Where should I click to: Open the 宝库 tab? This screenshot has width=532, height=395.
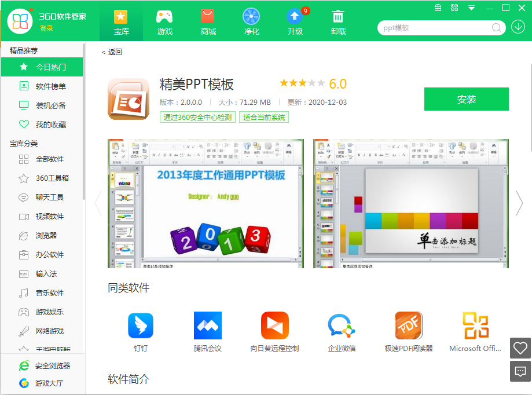tap(121, 22)
